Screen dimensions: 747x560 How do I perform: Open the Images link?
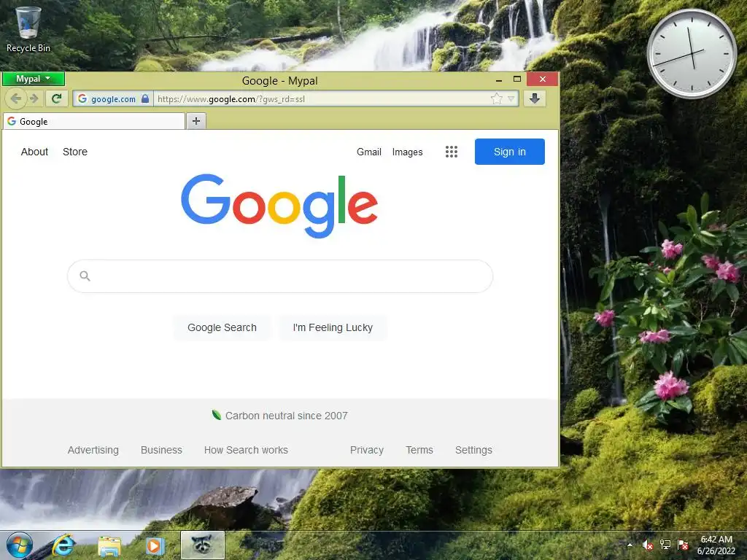[x=407, y=152]
